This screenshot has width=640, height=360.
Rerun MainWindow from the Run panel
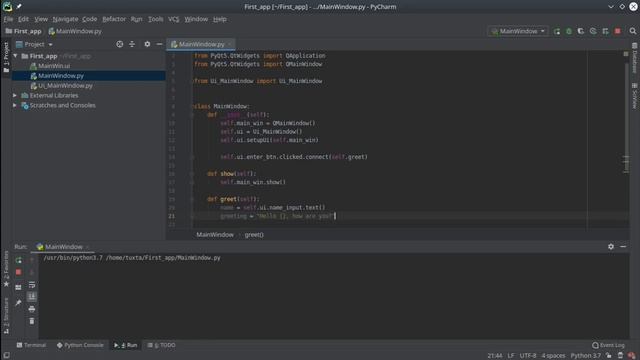click(18, 260)
